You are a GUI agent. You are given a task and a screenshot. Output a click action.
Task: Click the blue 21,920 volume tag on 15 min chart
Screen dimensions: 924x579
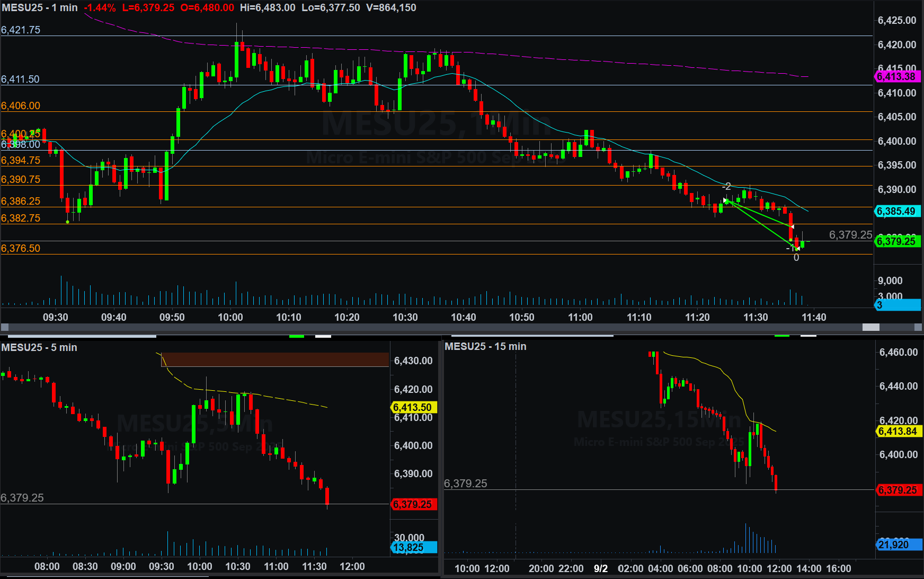click(x=898, y=545)
